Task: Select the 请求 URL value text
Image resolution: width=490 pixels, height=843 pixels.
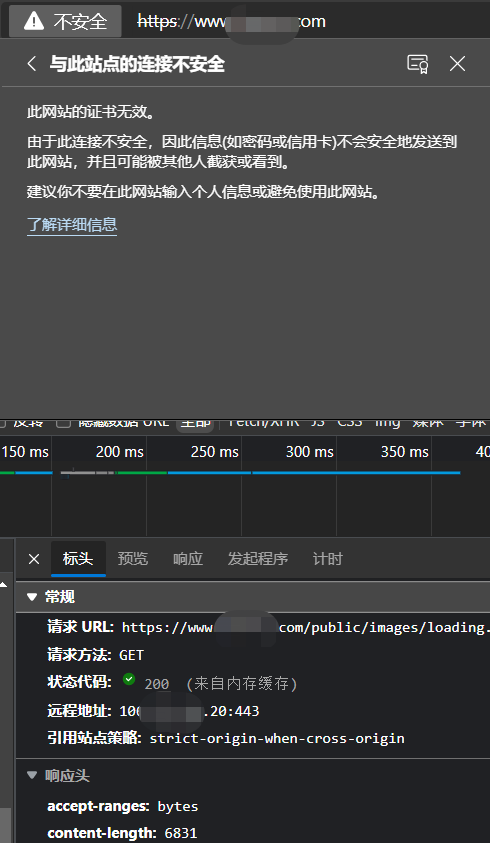Action: pos(306,627)
